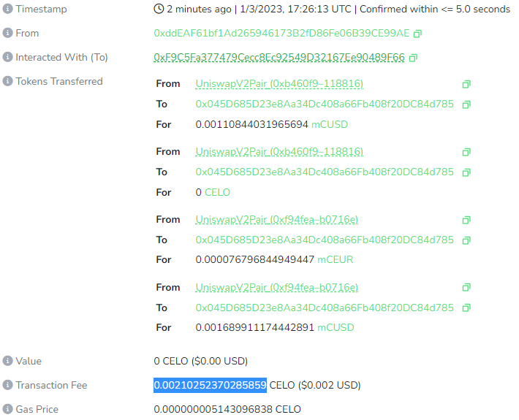Open sender address 0xddEAF61bf1Ad265946173B2fD86Fe06B39CE99AE
This screenshot has width=519, height=420.
(281, 33)
